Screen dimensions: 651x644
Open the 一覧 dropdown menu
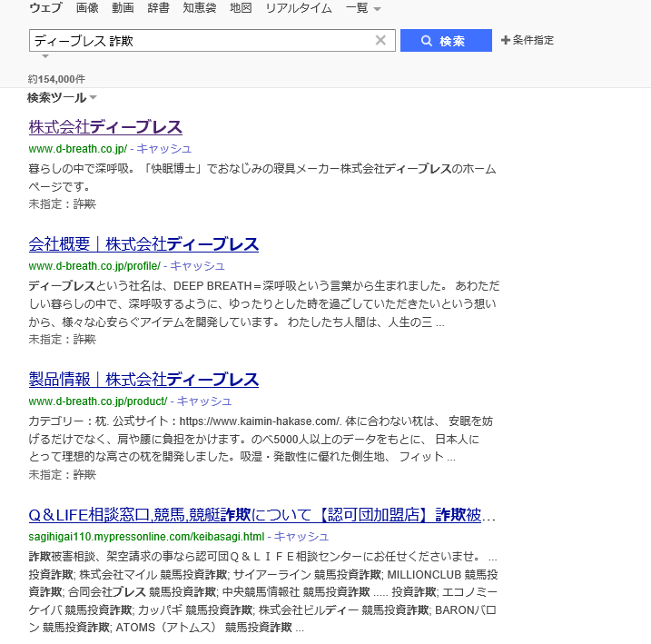tap(363, 8)
